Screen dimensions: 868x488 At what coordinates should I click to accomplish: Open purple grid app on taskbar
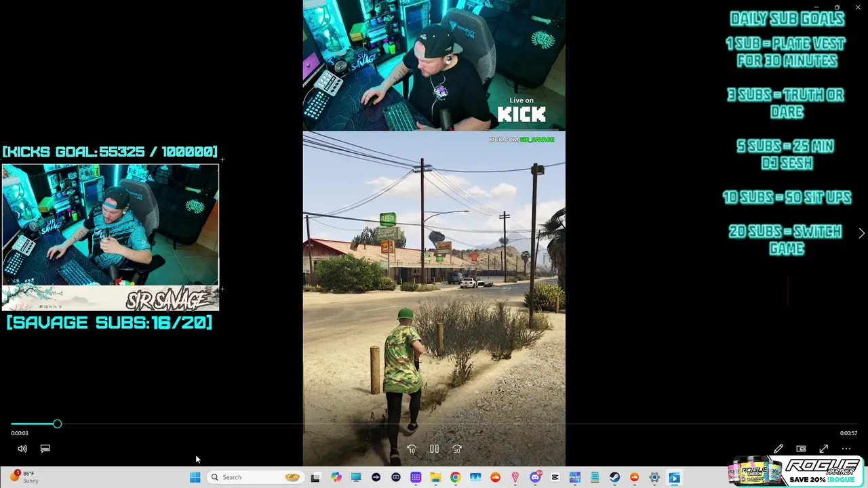tap(416, 477)
